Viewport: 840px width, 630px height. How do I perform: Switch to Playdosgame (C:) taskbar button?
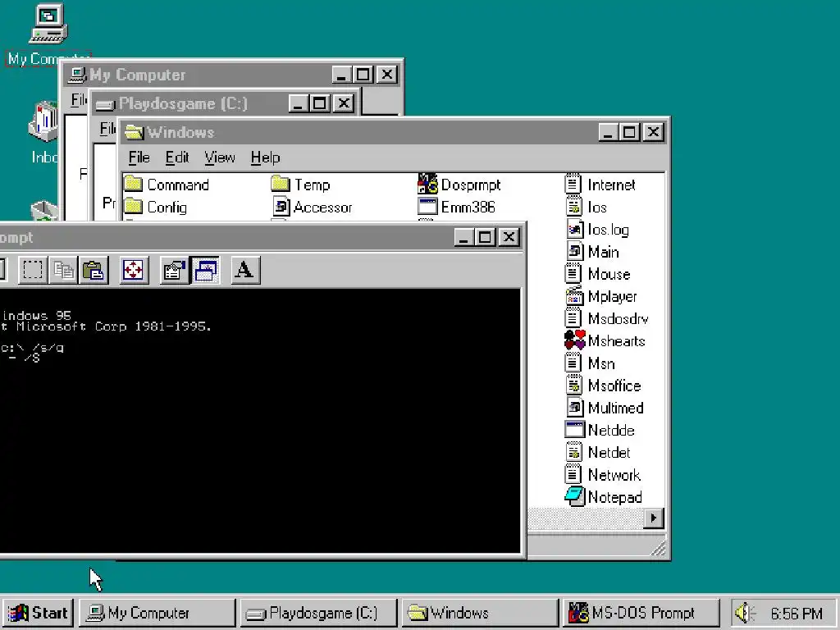318,613
